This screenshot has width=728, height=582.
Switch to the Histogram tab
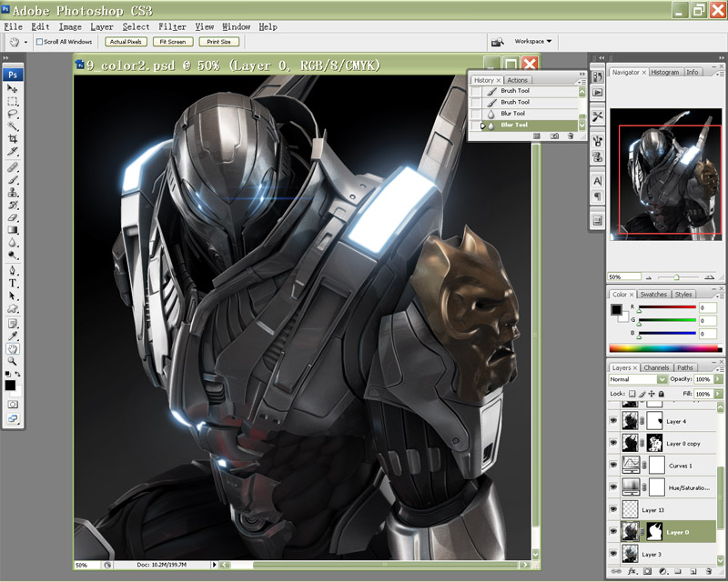664,72
